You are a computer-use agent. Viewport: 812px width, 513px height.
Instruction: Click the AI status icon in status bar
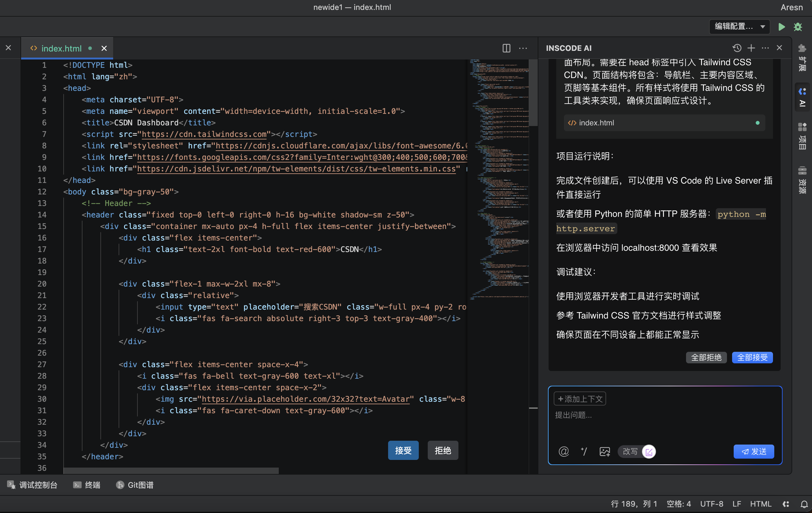[x=786, y=504]
